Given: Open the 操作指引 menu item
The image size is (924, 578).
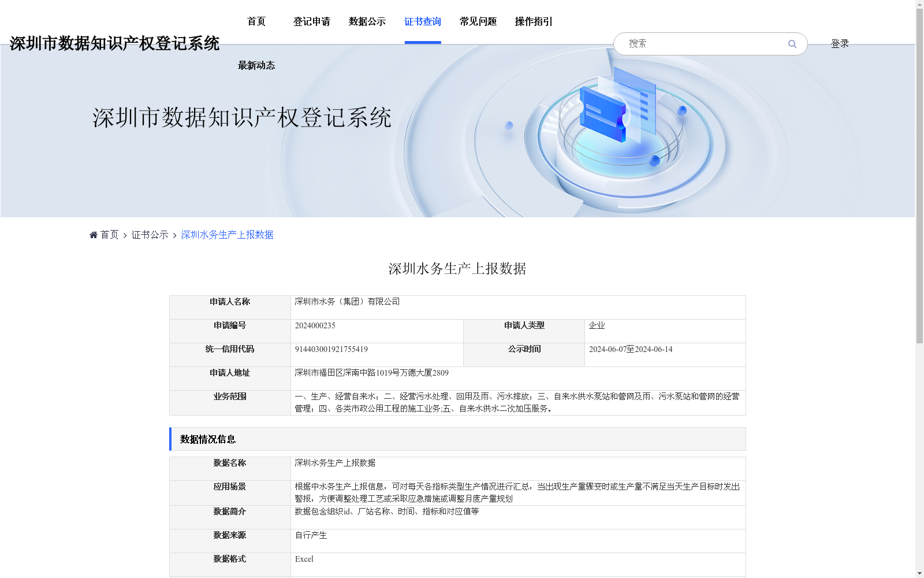Looking at the screenshot, I should coord(534,21).
